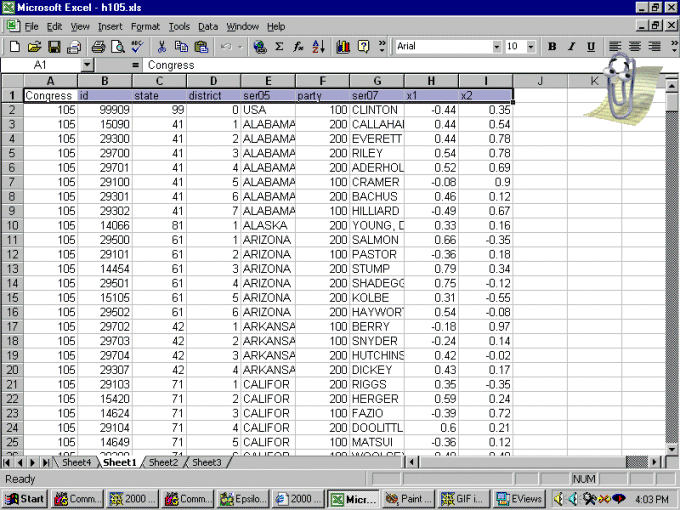
Task: Click the Sort Ascending icon
Action: [x=319, y=47]
